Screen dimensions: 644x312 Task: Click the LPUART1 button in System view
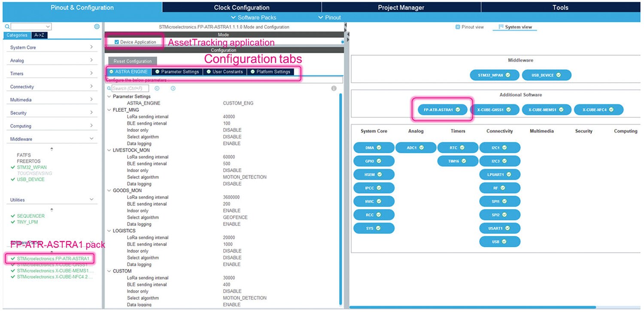(500, 174)
